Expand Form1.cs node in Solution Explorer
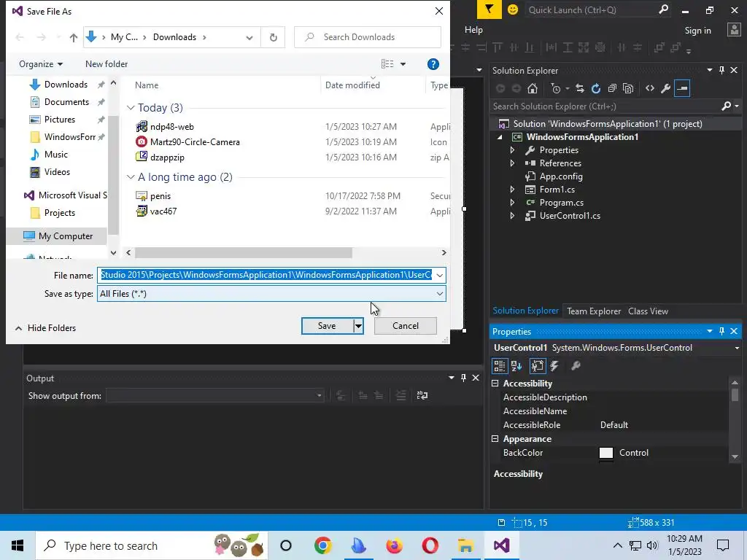This screenshot has height=560, width=747. coord(512,190)
